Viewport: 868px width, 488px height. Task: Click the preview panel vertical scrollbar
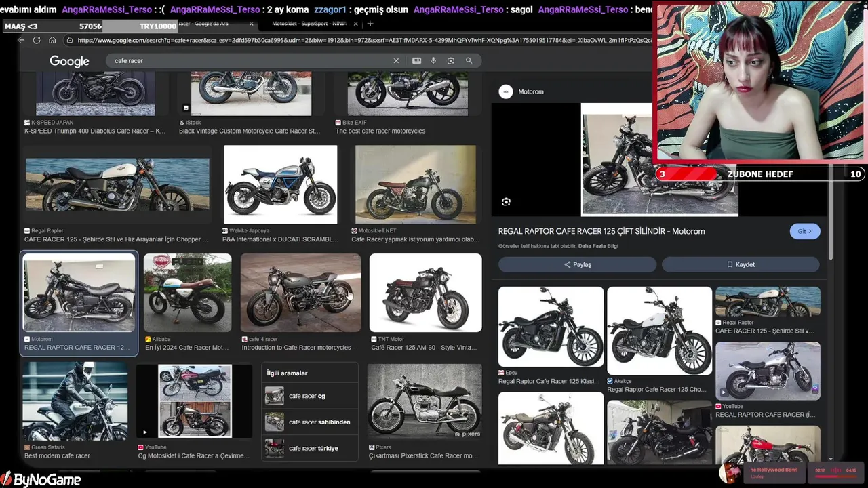coord(830,210)
